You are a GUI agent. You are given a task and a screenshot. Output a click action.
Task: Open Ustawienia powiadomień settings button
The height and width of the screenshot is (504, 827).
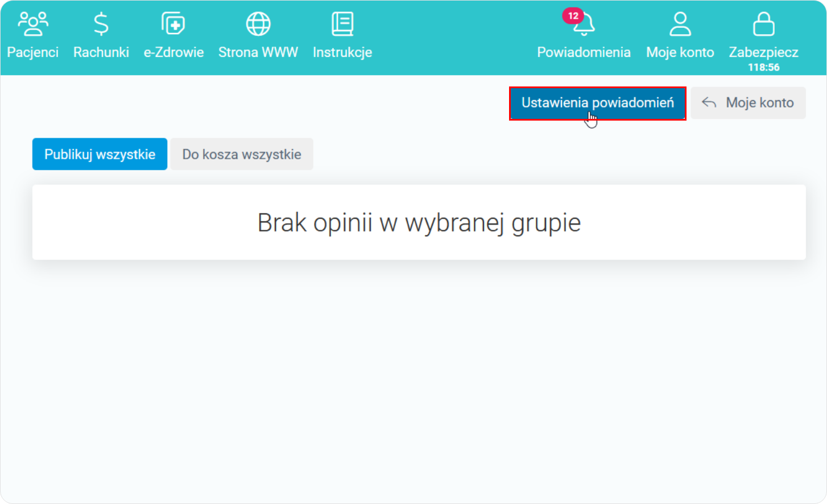[x=598, y=103]
